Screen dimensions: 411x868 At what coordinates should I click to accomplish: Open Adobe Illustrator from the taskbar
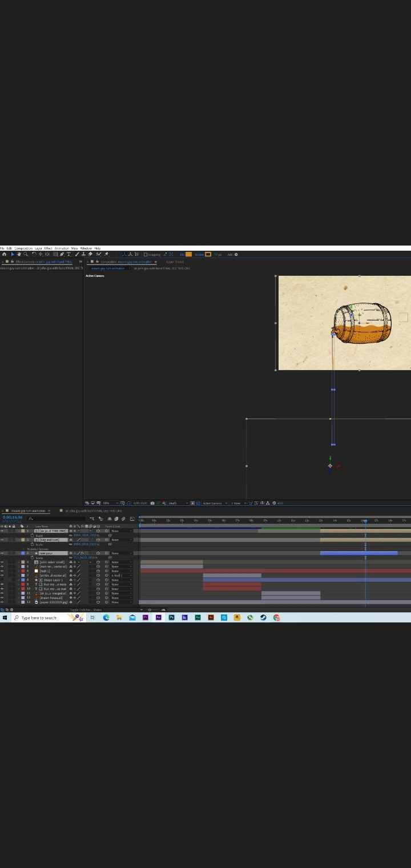[x=211, y=617]
